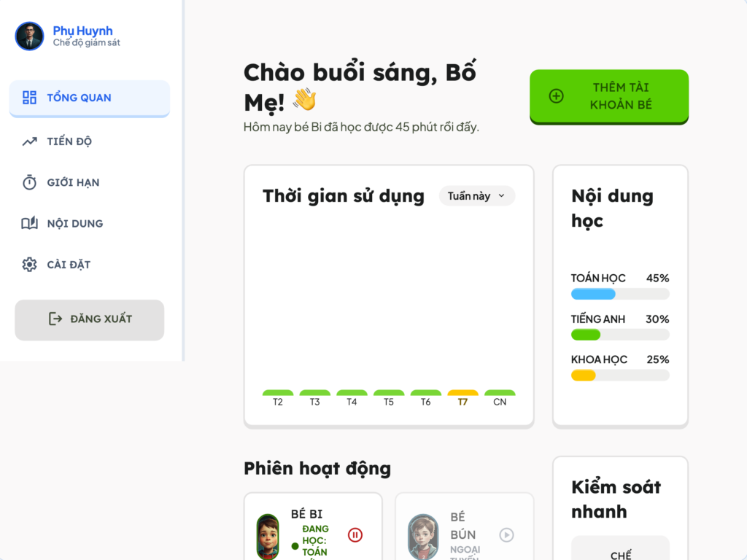
Task: Open the Tuần này time range dropdown
Action: pos(476,196)
